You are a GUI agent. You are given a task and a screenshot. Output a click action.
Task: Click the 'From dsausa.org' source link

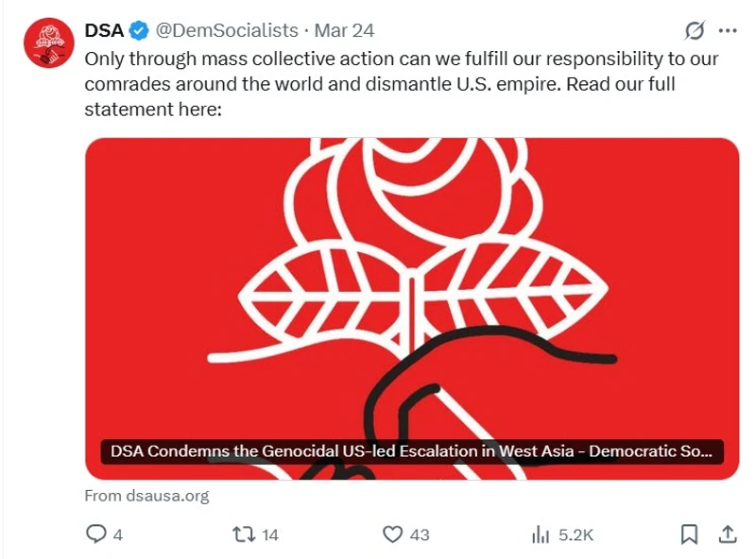tap(146, 495)
